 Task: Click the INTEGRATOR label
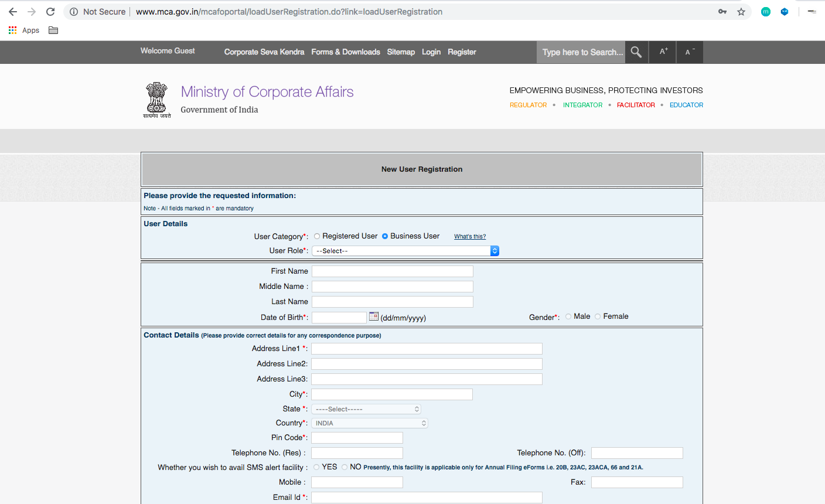(x=582, y=105)
